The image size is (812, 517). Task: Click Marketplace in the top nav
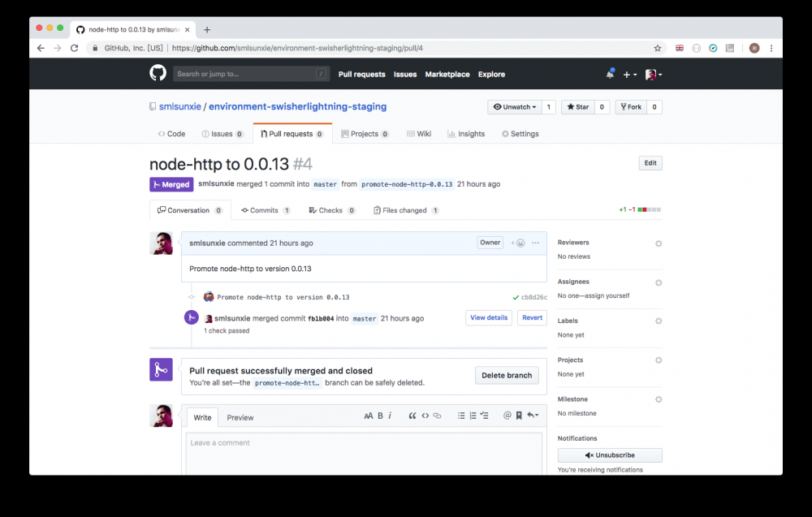click(447, 75)
